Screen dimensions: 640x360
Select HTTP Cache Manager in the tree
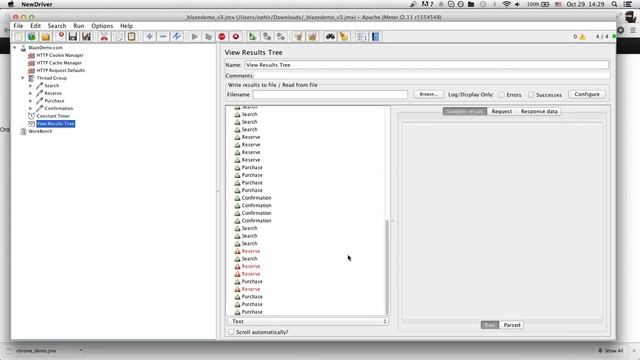pos(59,63)
